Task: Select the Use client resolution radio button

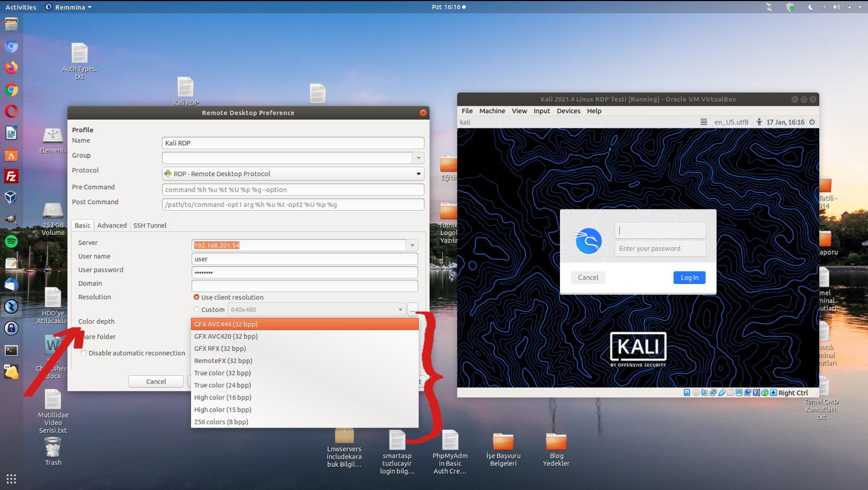Action: (x=196, y=297)
